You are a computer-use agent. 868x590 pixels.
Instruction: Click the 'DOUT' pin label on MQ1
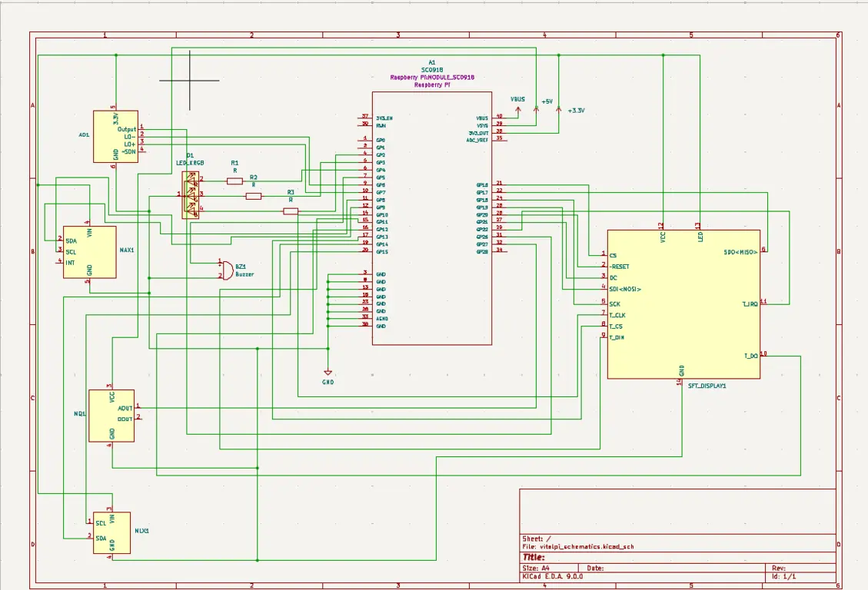coord(125,419)
